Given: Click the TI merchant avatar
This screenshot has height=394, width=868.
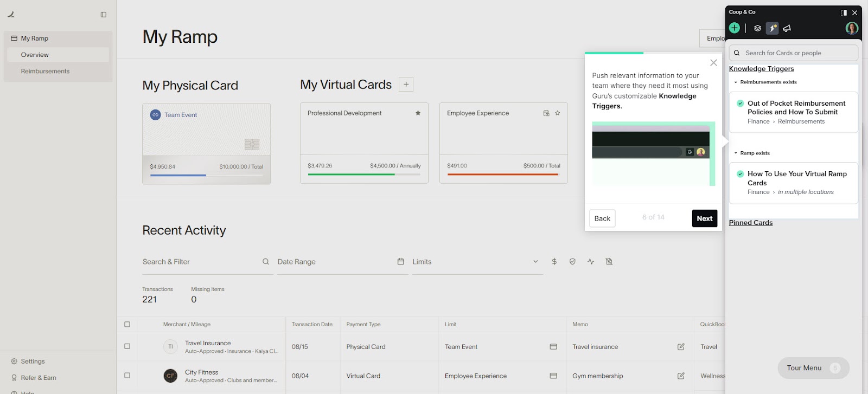Looking at the screenshot, I should click(170, 347).
